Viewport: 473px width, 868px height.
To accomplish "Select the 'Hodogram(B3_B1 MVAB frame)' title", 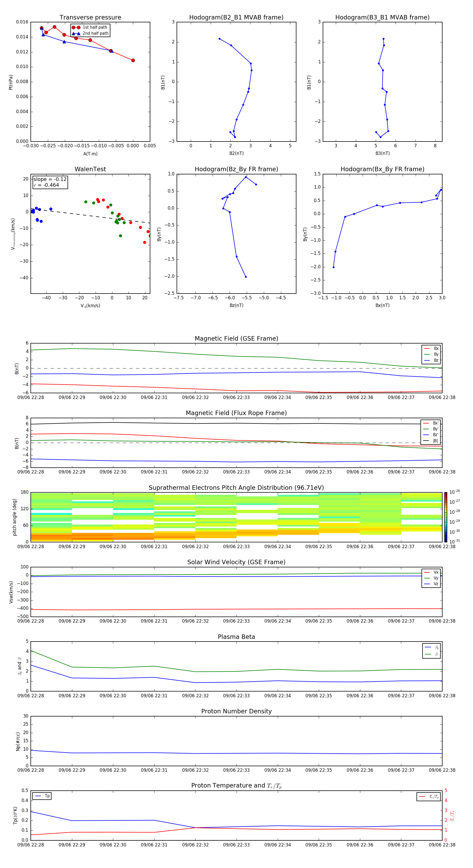I will 382,17.
